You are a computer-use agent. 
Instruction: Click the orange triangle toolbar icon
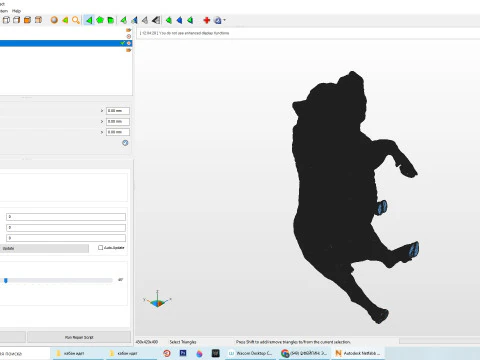click(65, 20)
